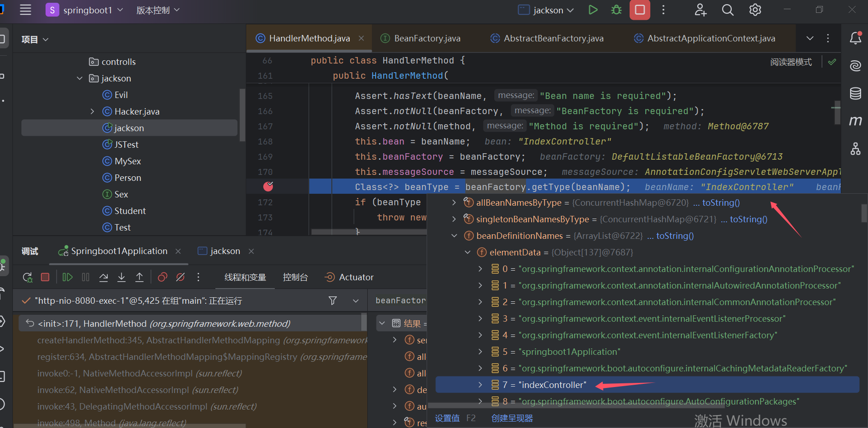Resume program execution

coord(68,277)
